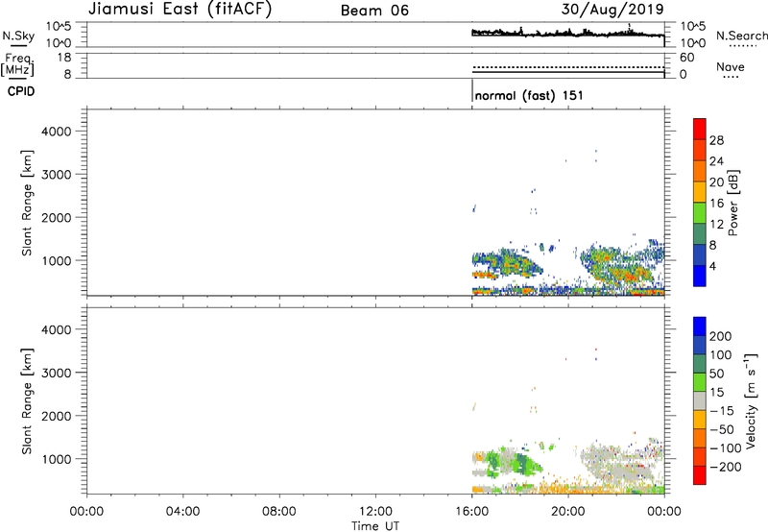
Task: Click the "60" label right of frequency panel
Action: [x=686, y=58]
